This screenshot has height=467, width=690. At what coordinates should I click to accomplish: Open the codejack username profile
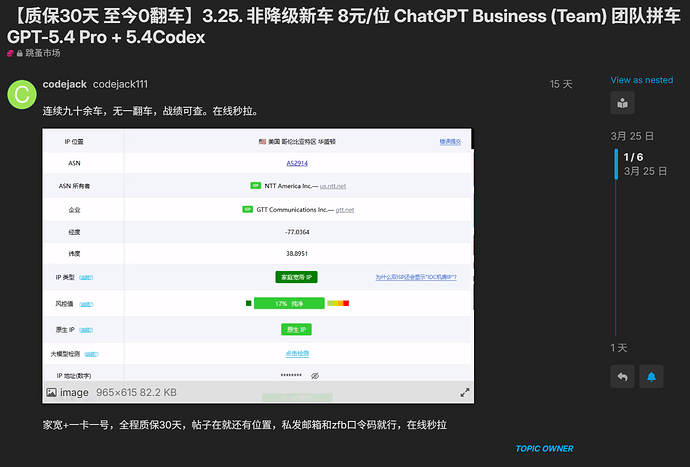click(64, 84)
